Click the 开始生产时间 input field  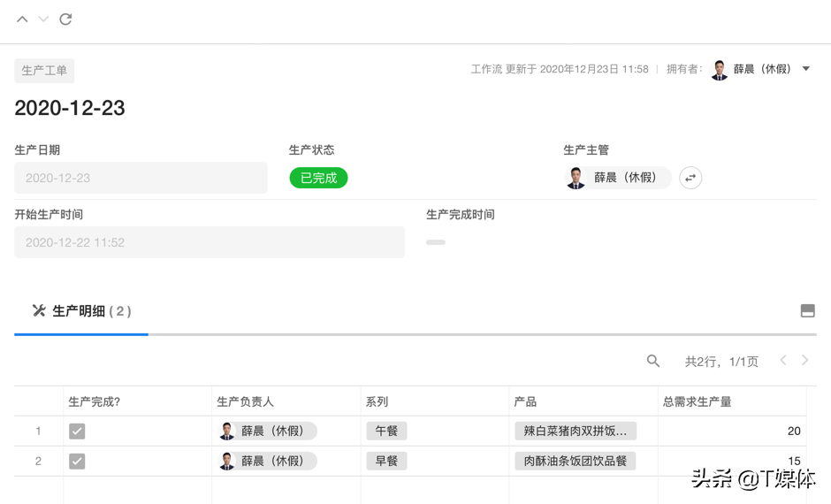pos(209,242)
